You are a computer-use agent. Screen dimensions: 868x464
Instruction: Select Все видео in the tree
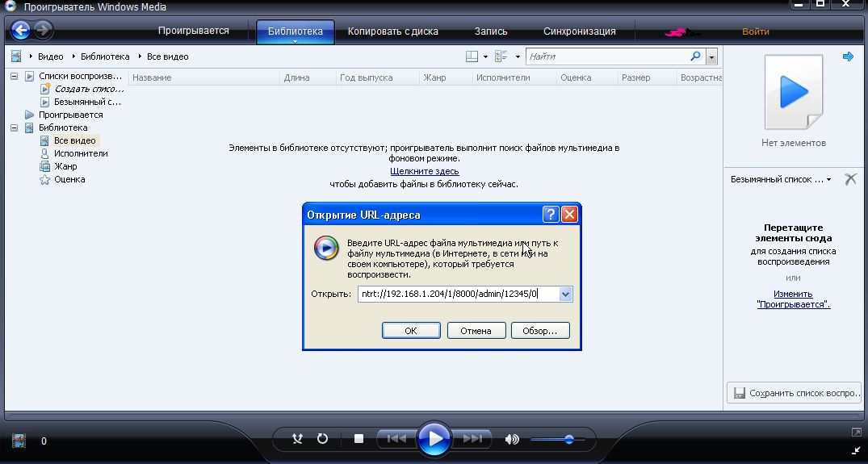click(x=75, y=140)
